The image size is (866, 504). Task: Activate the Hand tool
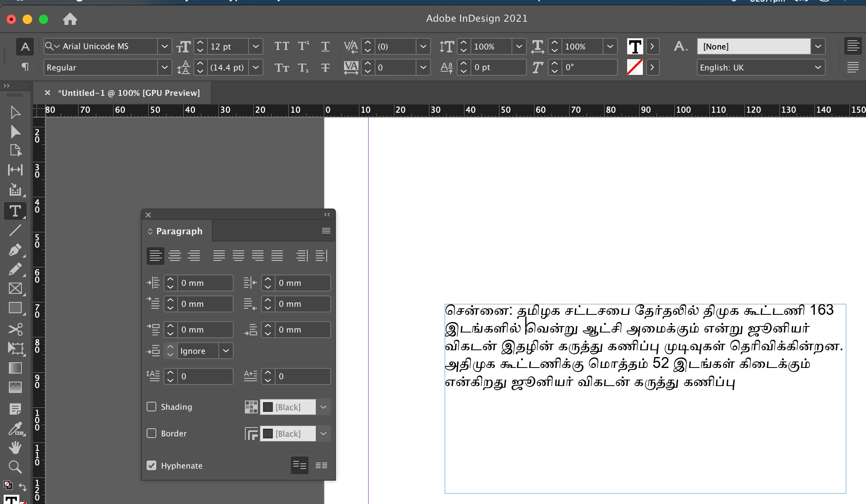click(15, 448)
